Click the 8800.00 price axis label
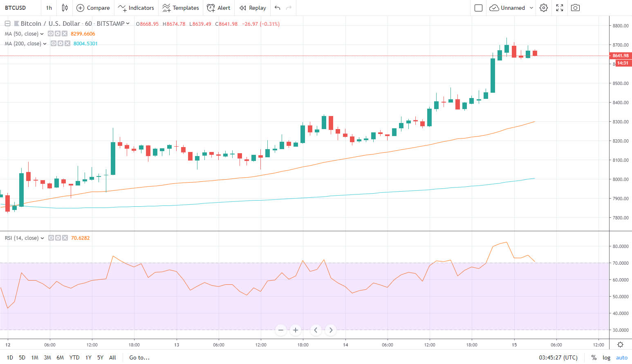The width and height of the screenshot is (632, 364). coord(621,26)
